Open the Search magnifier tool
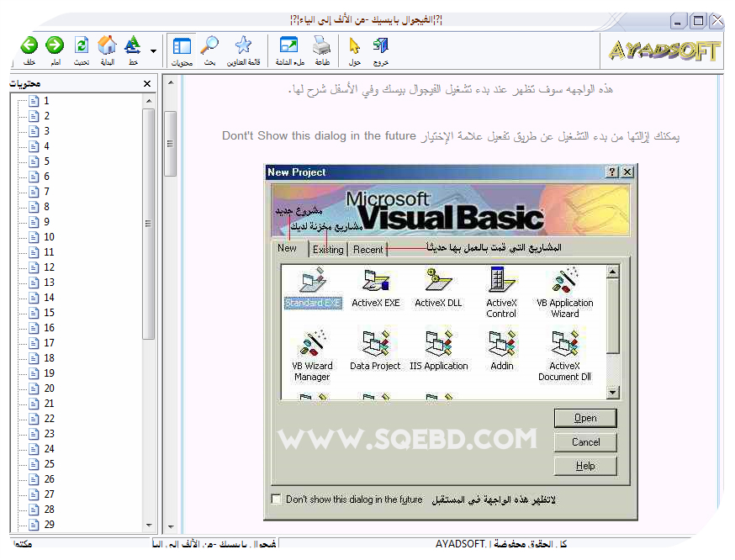The width and height of the screenshot is (735, 560). (209, 46)
